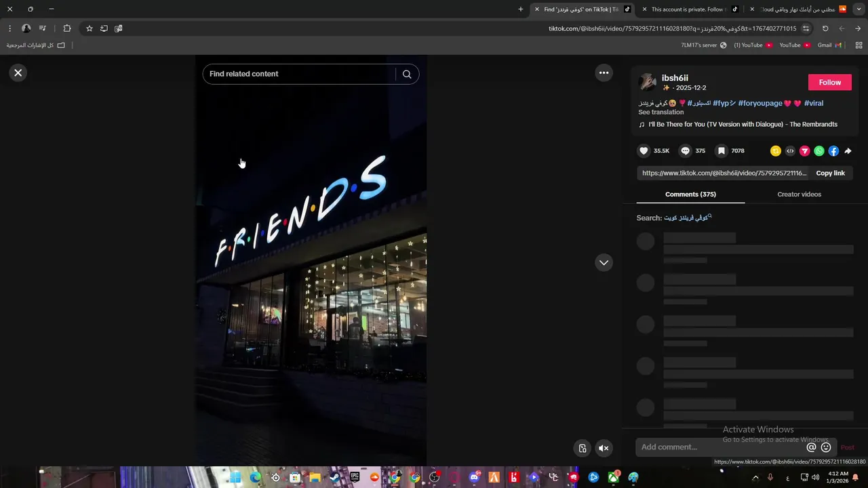The width and height of the screenshot is (868, 488).
Task: Open Microsoft Edge from taskbar
Action: pos(255,478)
